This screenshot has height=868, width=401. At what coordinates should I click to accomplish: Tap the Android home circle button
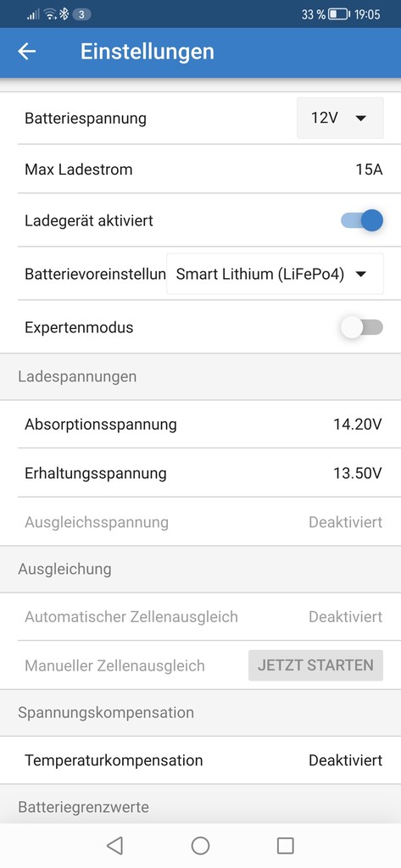200,845
